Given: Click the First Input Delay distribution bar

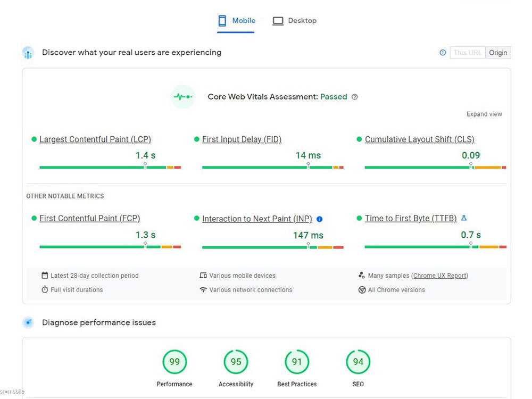Looking at the screenshot, I should 273,167.
